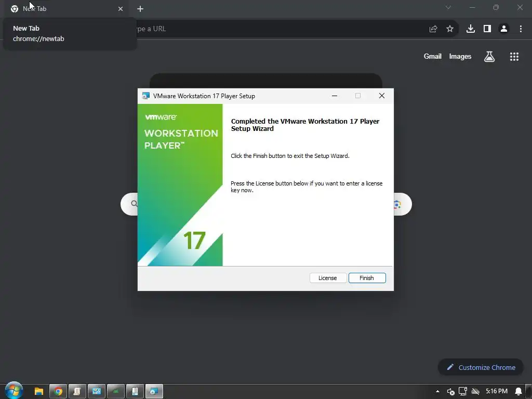532x399 pixels.
Task: Click the share page icon in address bar
Action: (433, 29)
